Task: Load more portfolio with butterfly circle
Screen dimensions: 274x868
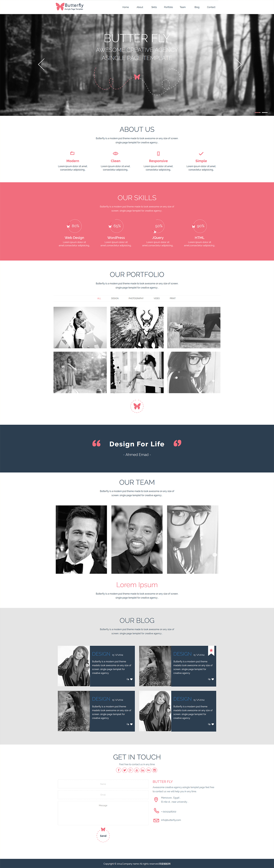Action: point(137,406)
